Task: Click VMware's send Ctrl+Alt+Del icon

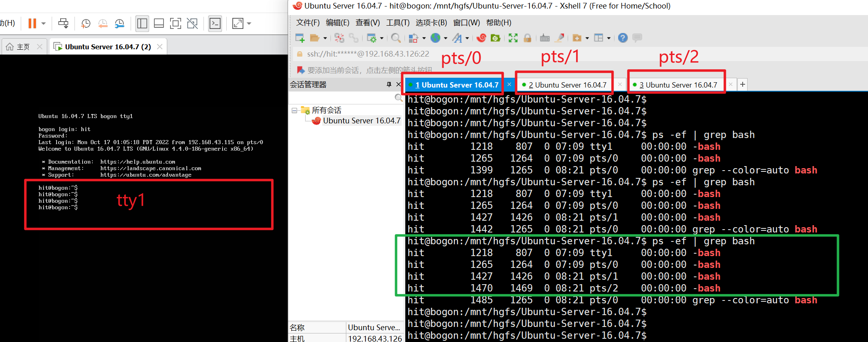Action: point(63,23)
